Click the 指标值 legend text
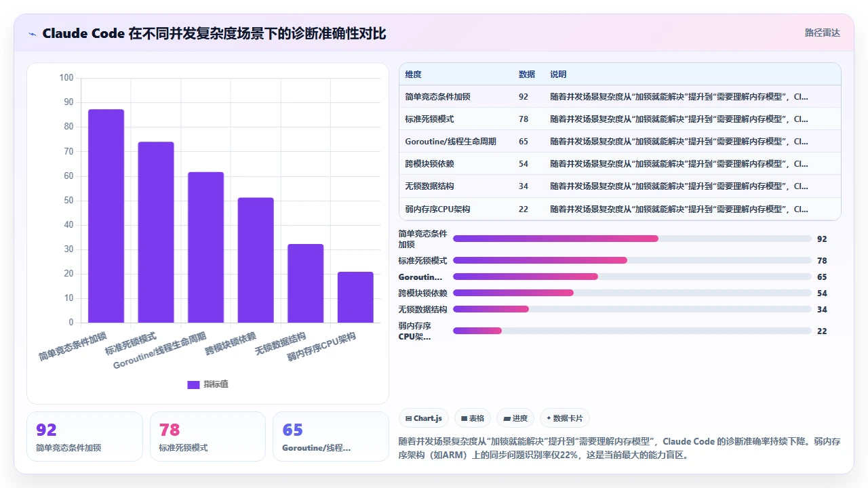This screenshot has height=488, width=868. 216,384
